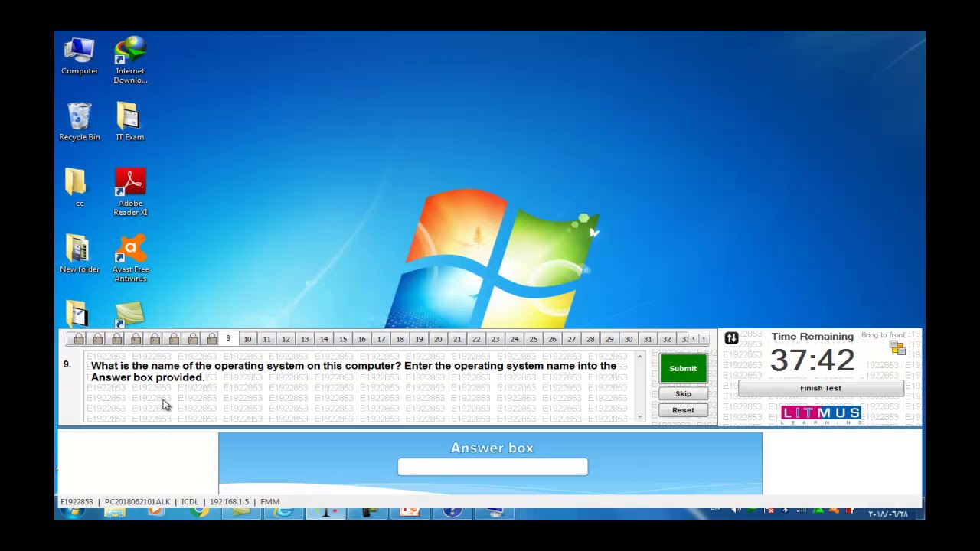Launch the Internet Download Manager shortcut
The width and height of the screenshot is (980, 551).
130,60
